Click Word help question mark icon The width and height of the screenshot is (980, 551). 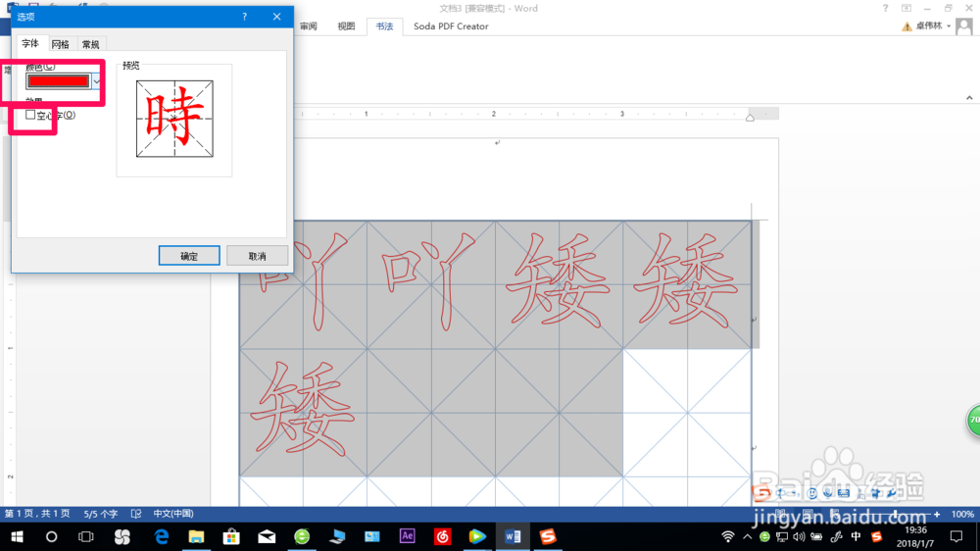885,8
